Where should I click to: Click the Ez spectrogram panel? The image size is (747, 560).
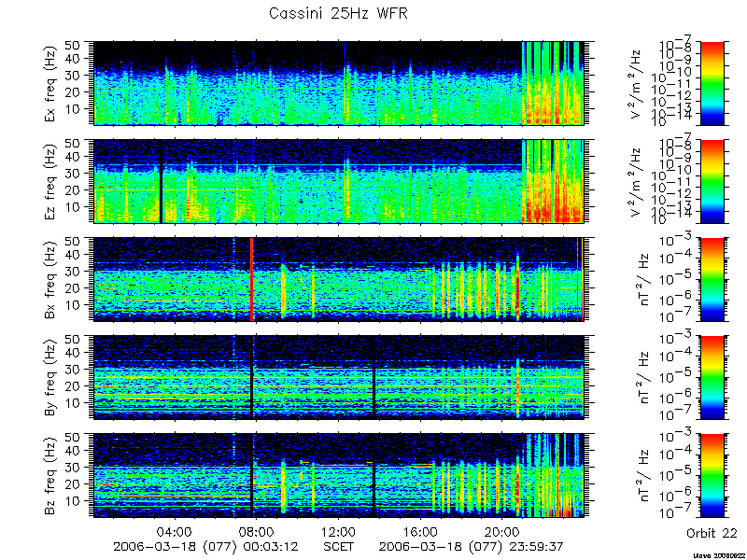coord(338,181)
